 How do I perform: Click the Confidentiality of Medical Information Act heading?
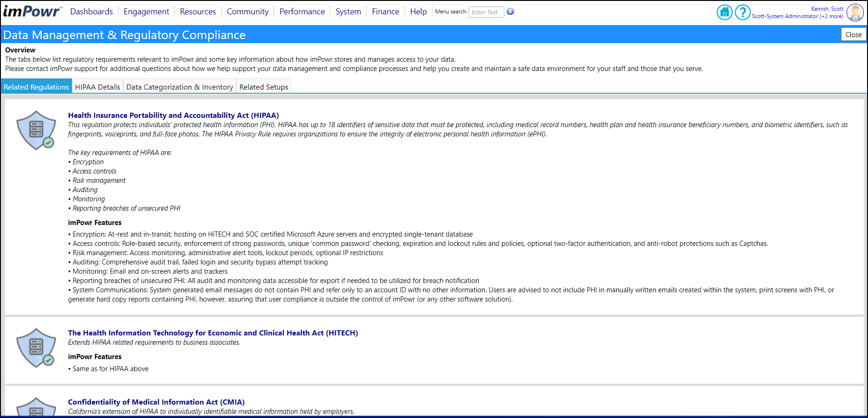tap(156, 402)
